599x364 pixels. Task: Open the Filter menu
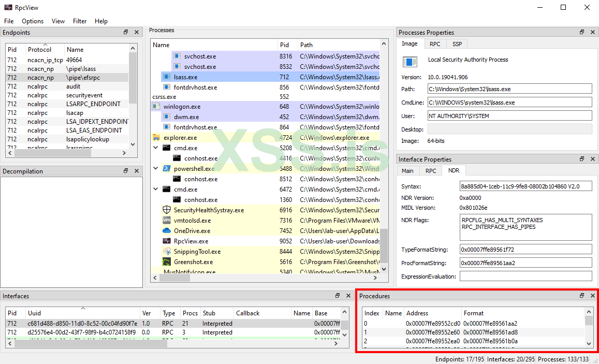coord(80,21)
